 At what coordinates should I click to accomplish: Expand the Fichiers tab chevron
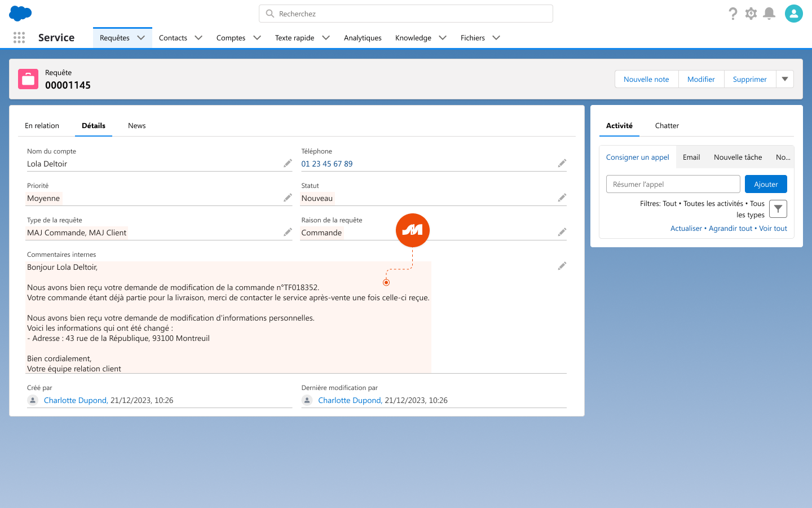click(x=496, y=38)
